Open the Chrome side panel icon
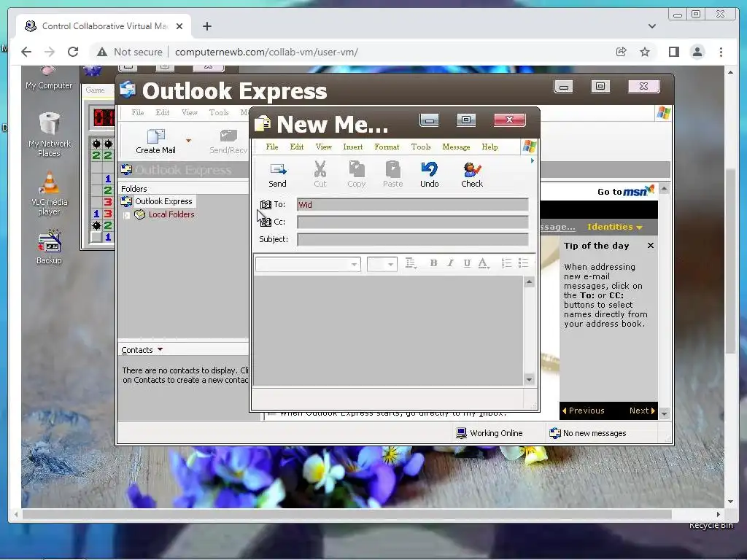747x560 pixels. point(673,52)
